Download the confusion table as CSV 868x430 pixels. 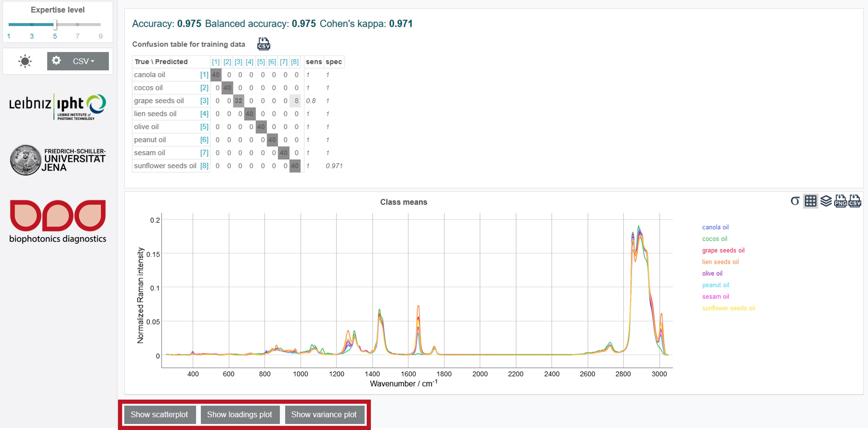coord(264,44)
